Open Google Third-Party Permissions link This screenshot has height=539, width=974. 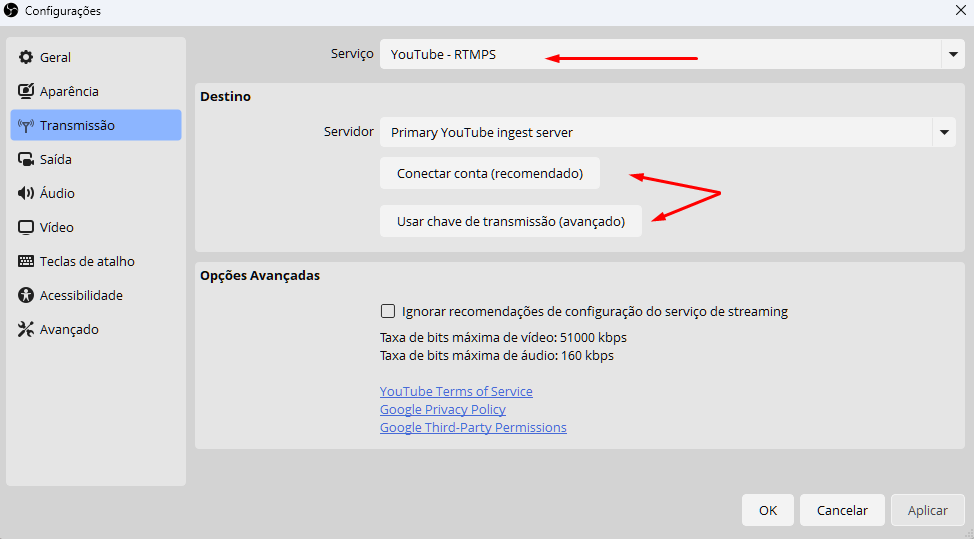473,428
